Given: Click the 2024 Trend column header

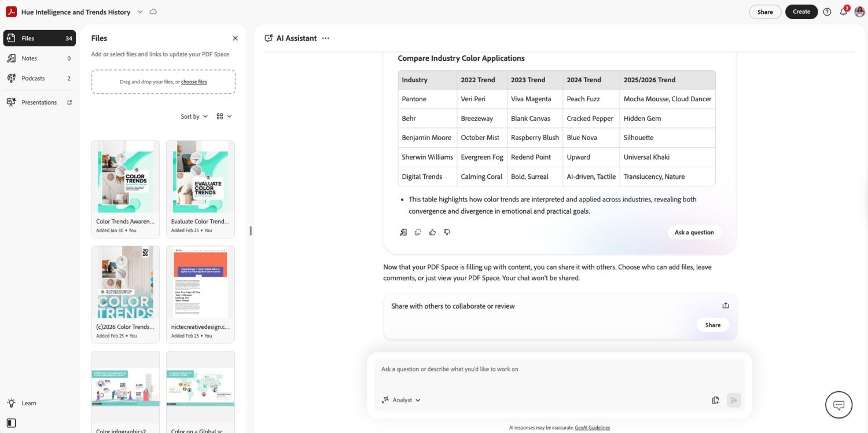Looking at the screenshot, I should (x=591, y=80).
